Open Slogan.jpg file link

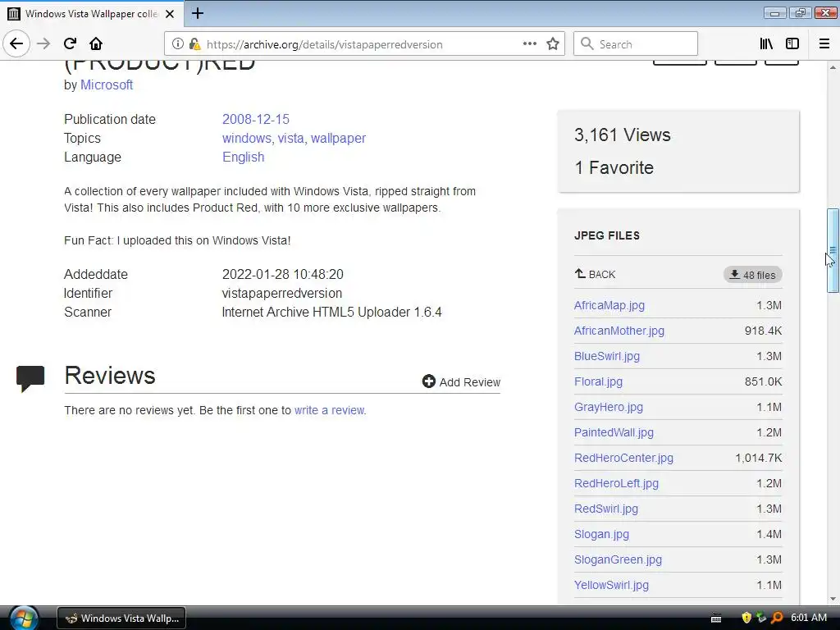point(601,534)
